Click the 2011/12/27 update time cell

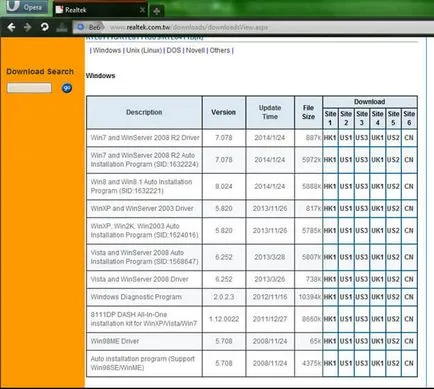point(270,319)
